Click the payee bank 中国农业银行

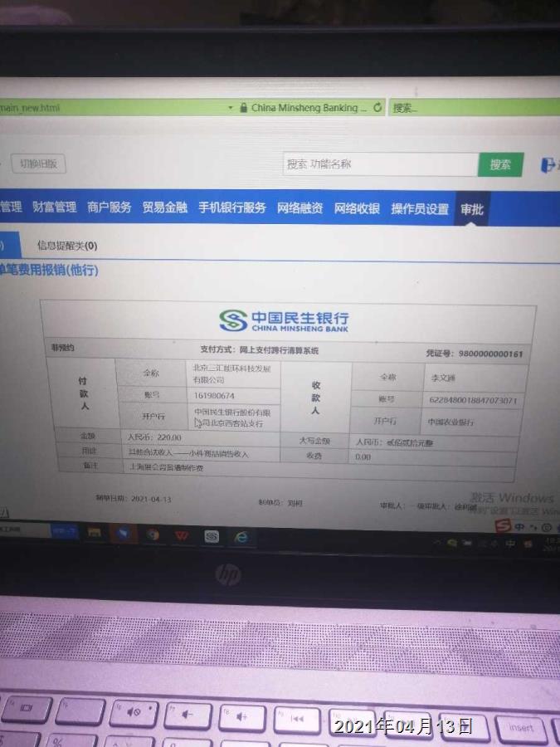[450, 422]
